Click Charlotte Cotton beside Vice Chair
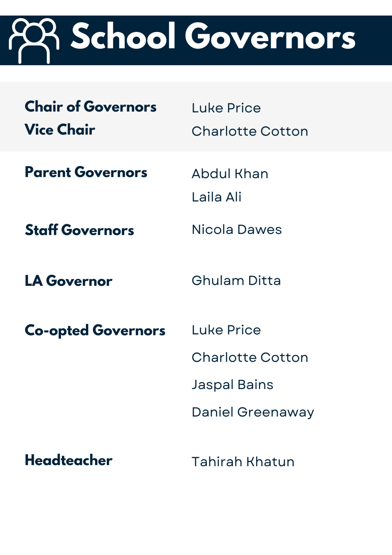This screenshot has height=555, width=392. pos(250,131)
